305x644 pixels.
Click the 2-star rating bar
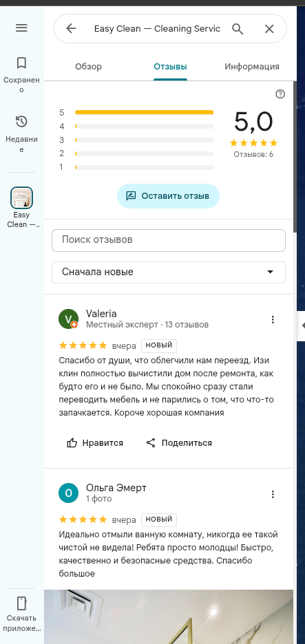click(x=144, y=153)
